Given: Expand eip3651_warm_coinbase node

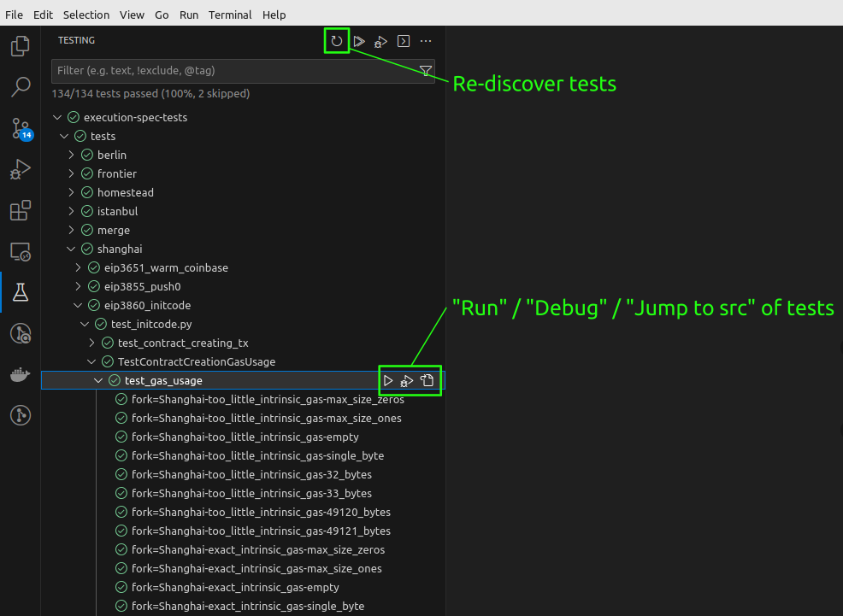Looking at the screenshot, I should coord(79,267).
